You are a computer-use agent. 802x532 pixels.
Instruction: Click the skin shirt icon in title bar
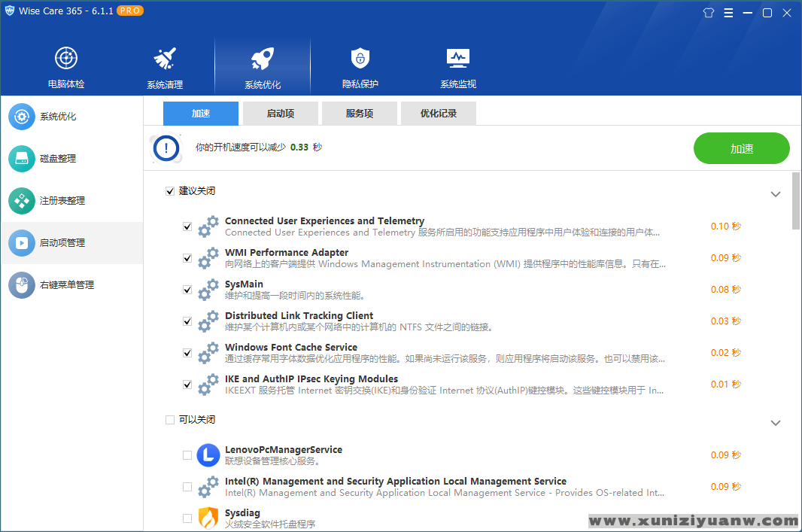708,13
